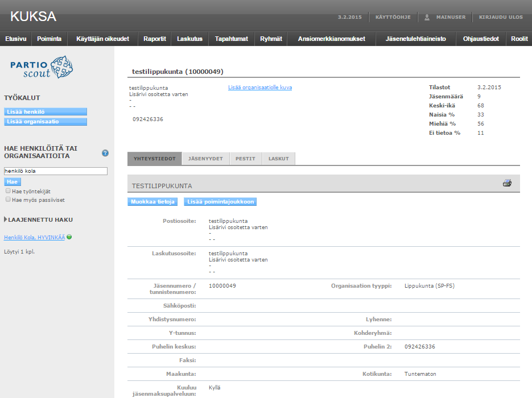
Task: Click Lisää poimintajoukkoon button
Action: [x=220, y=202]
